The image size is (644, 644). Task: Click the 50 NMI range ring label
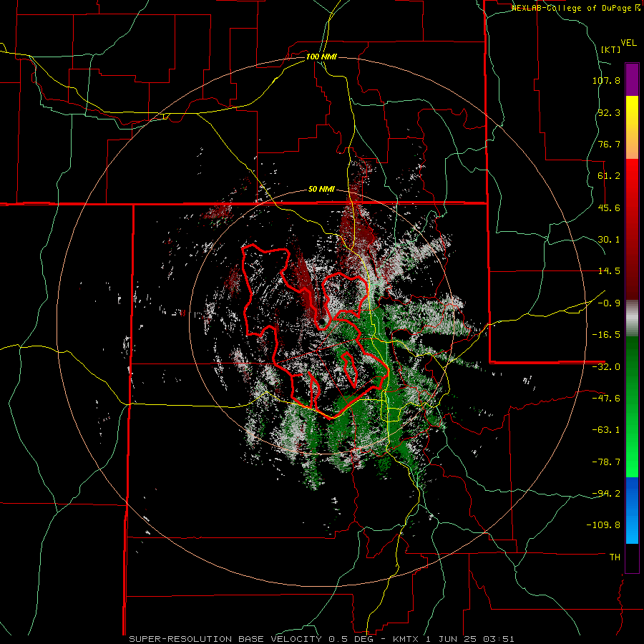pyautogui.click(x=321, y=189)
